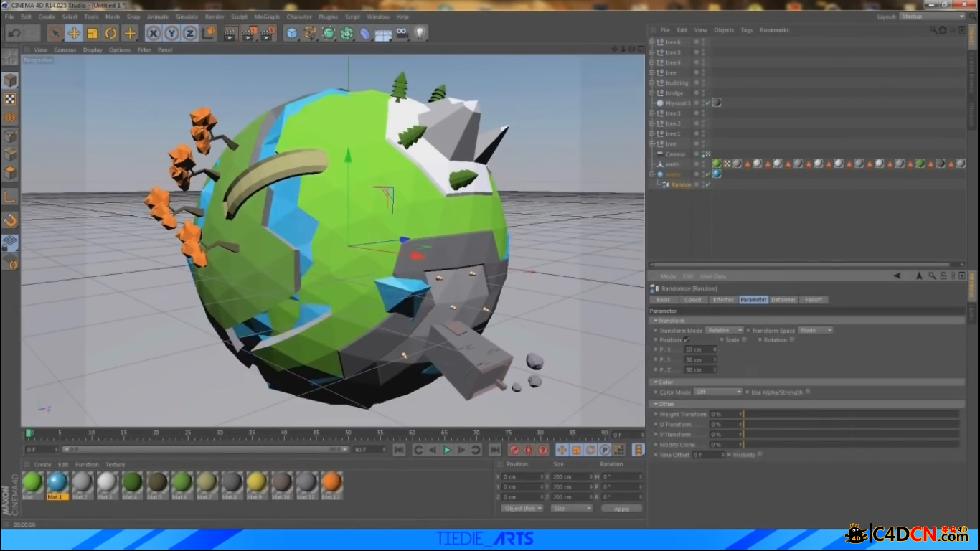Click the P.Y value field
The image size is (980, 551).
[700, 359]
